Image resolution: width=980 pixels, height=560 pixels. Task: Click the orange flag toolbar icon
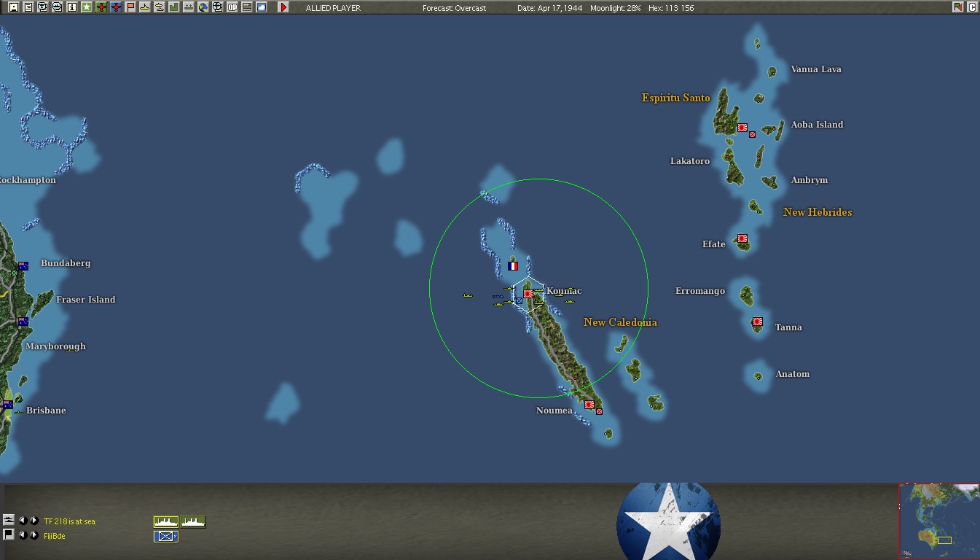click(x=130, y=7)
